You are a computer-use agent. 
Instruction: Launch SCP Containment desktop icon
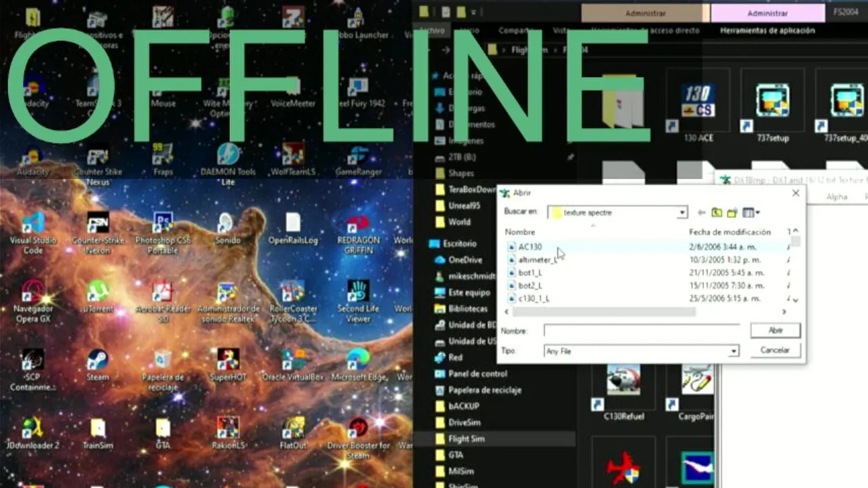(33, 369)
